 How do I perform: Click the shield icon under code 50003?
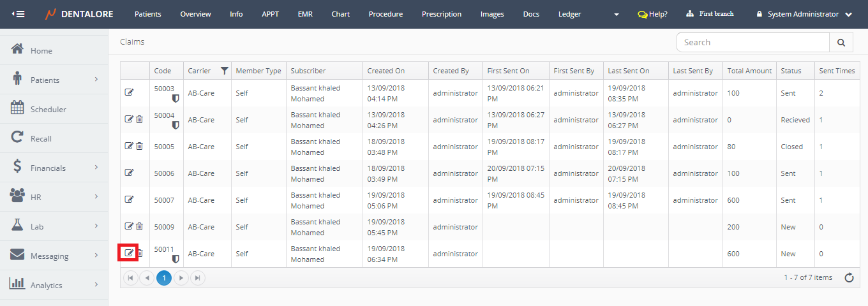176,99
